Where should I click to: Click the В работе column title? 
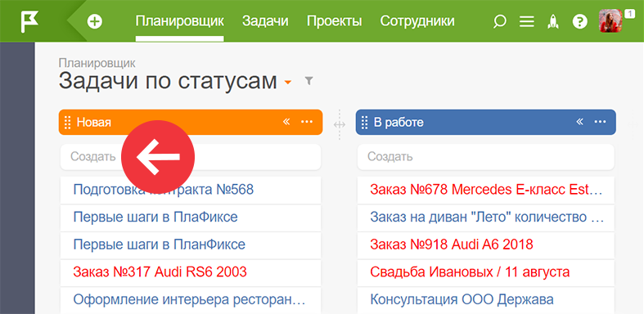point(399,123)
